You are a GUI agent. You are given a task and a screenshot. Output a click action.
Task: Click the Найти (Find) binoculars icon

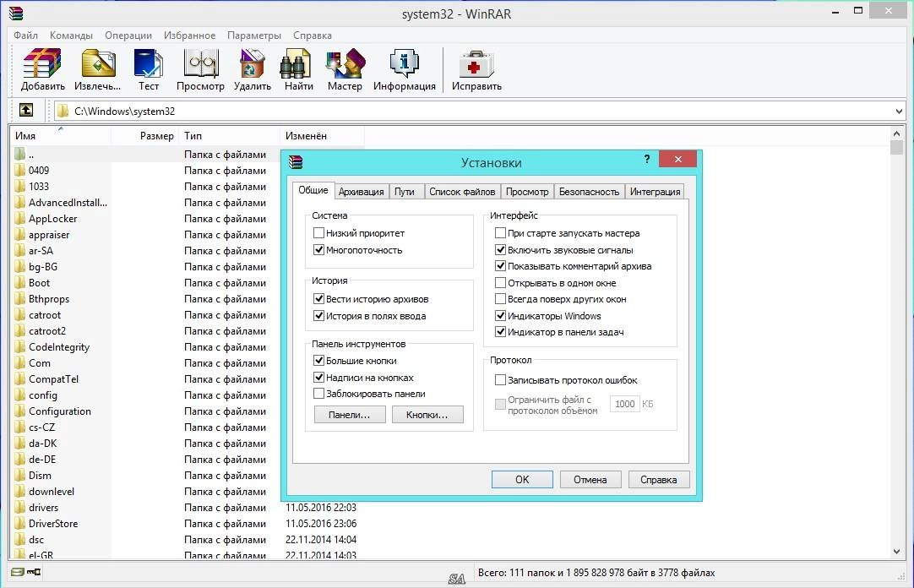(x=296, y=64)
